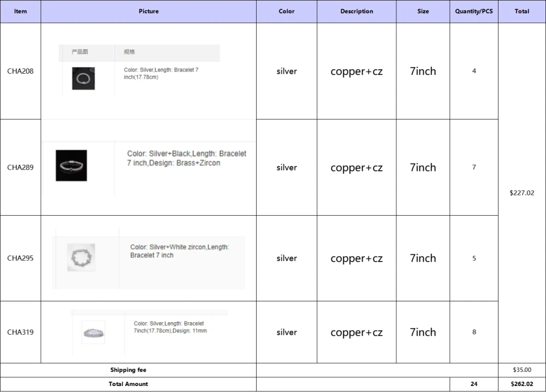Select the Size column header
The height and width of the screenshot is (392, 546).
click(423, 11)
